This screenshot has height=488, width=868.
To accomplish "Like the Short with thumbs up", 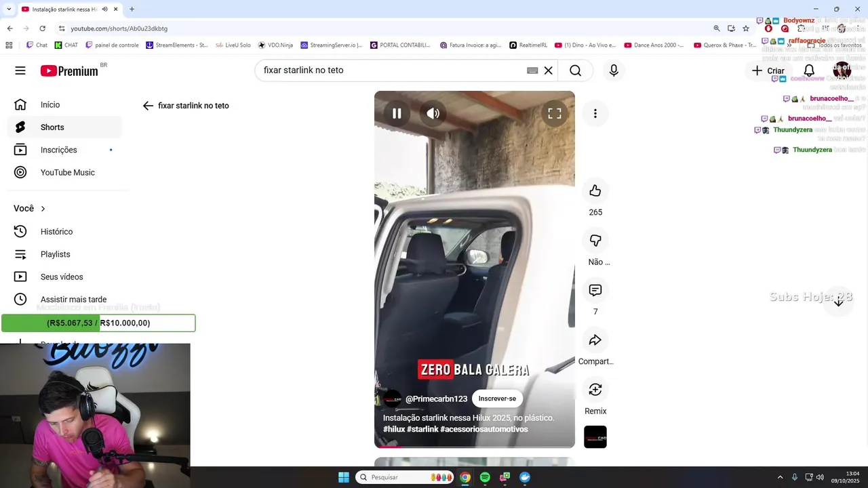I will tap(595, 191).
